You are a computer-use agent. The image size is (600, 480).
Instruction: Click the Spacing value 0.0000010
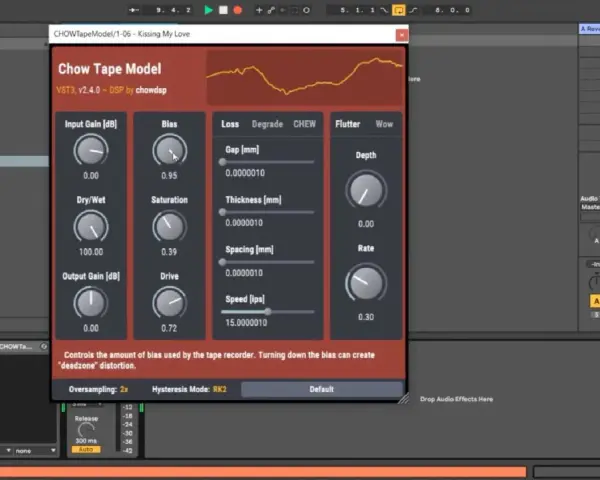click(244, 273)
